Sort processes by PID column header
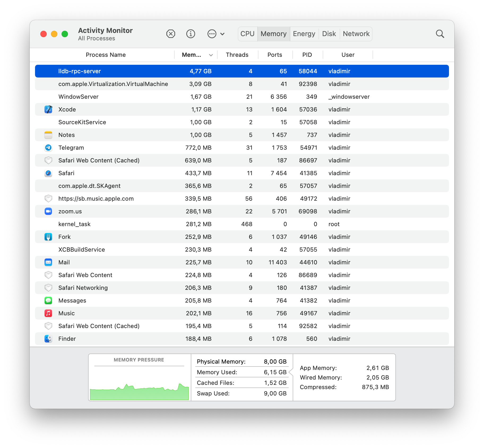This screenshot has width=484, height=448. 307,55
